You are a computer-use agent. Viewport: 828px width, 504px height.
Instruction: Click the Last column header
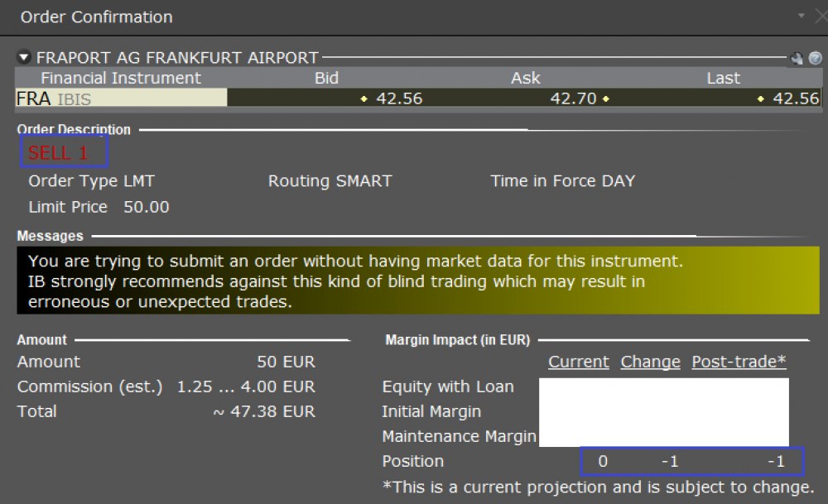pyautogui.click(x=724, y=78)
